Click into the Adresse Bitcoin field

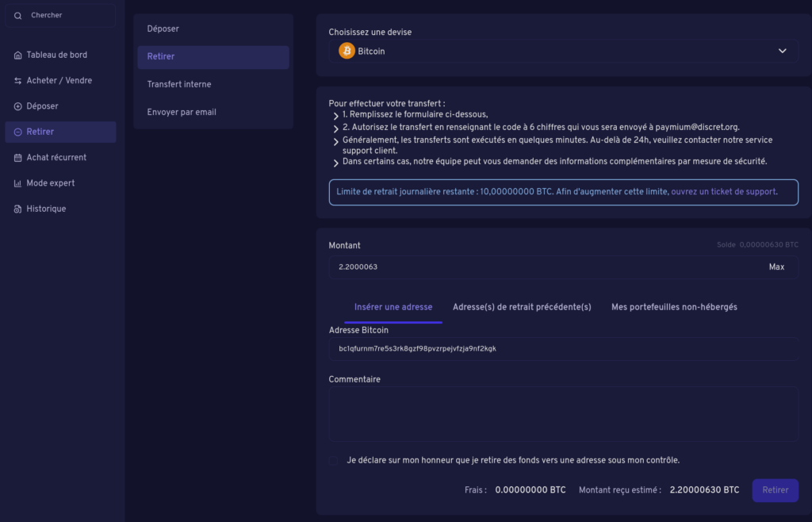coord(563,349)
